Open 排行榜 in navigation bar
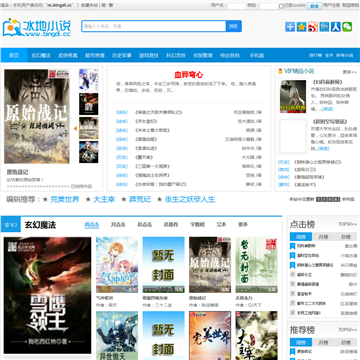This screenshot has height=360, width=360. 315,56
